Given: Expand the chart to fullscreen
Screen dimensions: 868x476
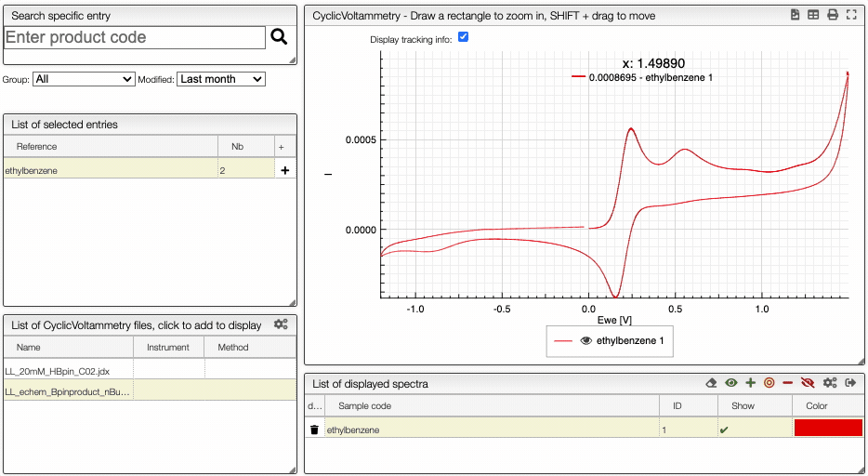Looking at the screenshot, I should pos(851,15).
